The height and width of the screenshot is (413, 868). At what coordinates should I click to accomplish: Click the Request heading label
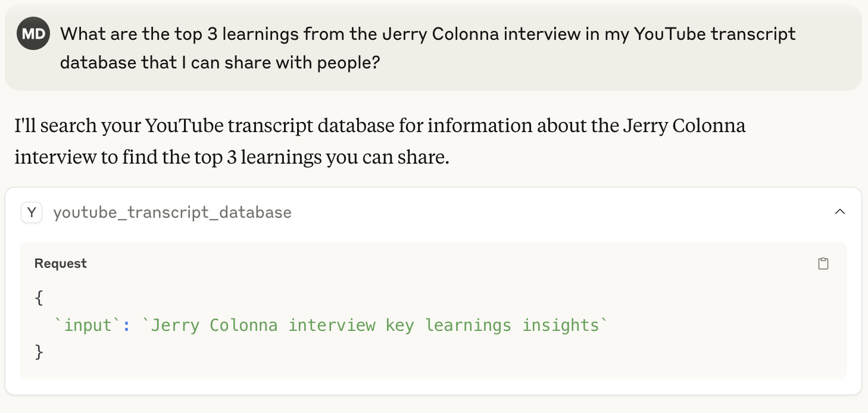pos(61,264)
